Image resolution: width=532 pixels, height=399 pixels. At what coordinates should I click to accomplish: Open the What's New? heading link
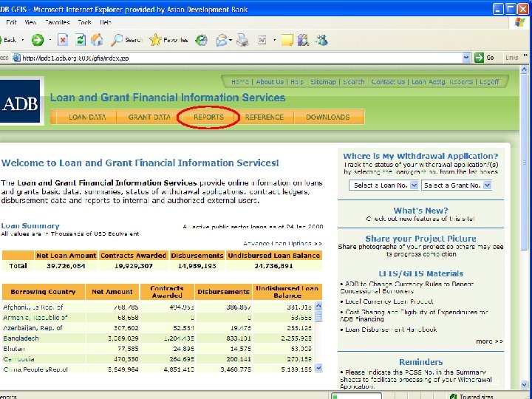(420, 211)
